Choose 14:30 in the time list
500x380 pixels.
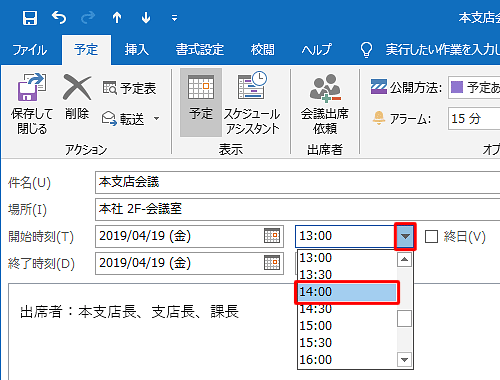pyautogui.click(x=347, y=309)
